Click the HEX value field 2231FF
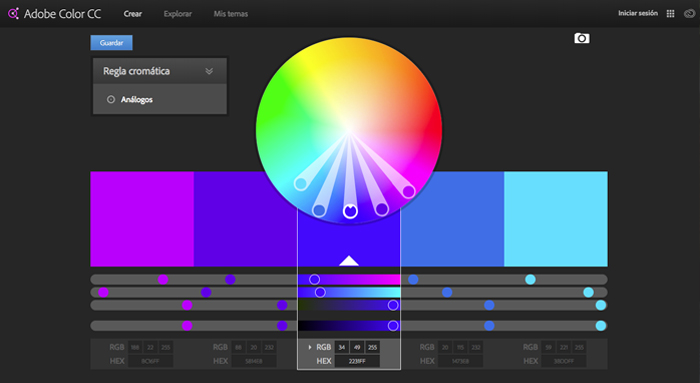700x383 pixels. point(357,361)
